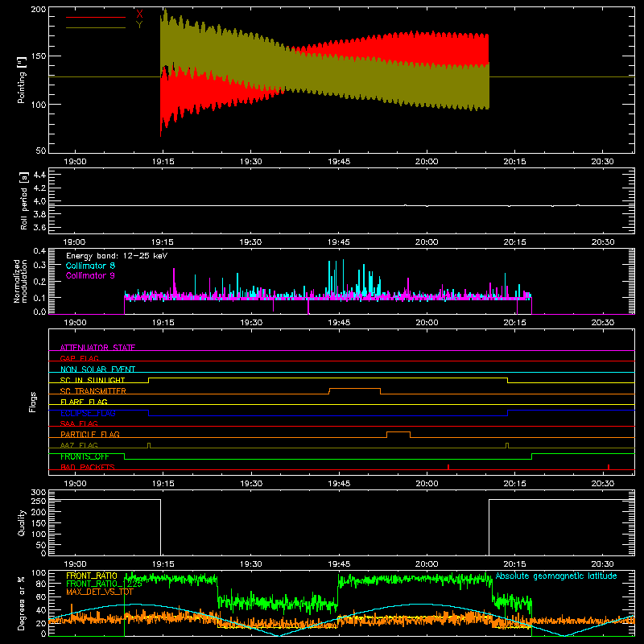Click the 300 tick on Quality axis

tap(39, 493)
